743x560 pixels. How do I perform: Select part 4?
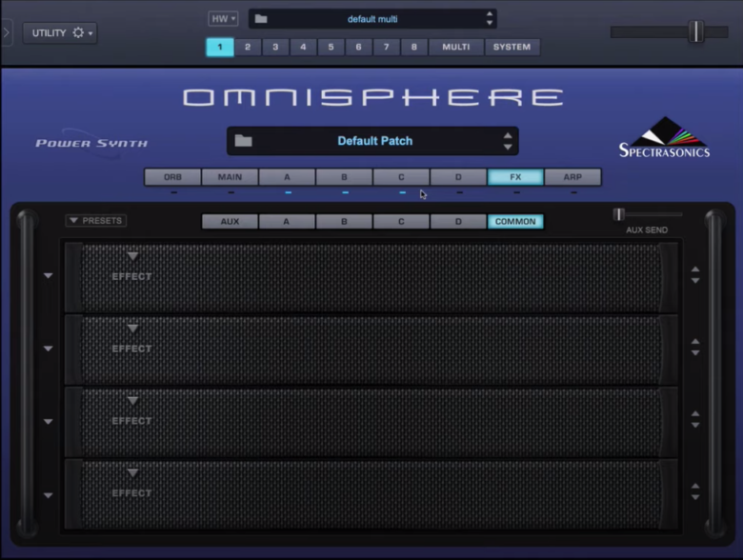pos(303,47)
